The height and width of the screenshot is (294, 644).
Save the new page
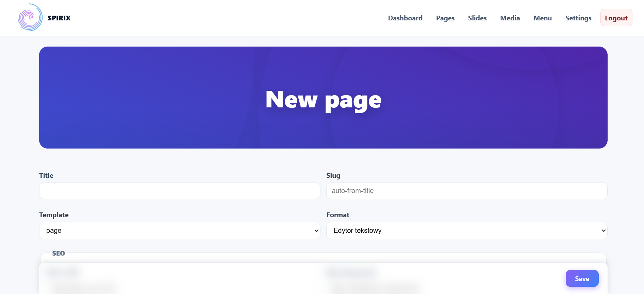click(582, 278)
